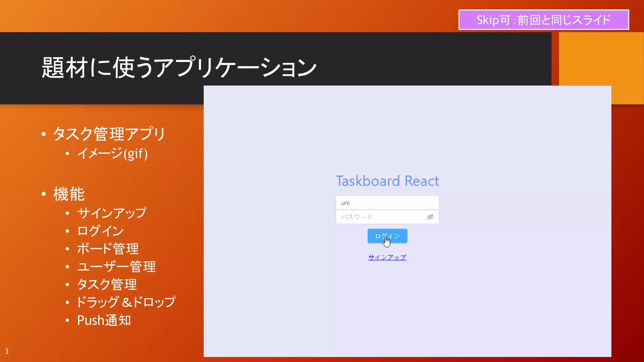Select the ログイン bullet in feature list

(100, 231)
